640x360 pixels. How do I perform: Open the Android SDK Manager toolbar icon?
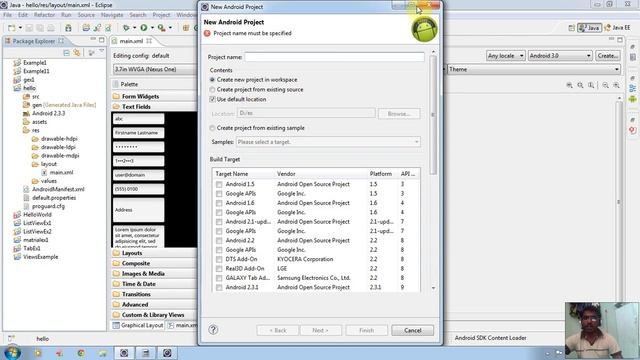(x=68, y=28)
